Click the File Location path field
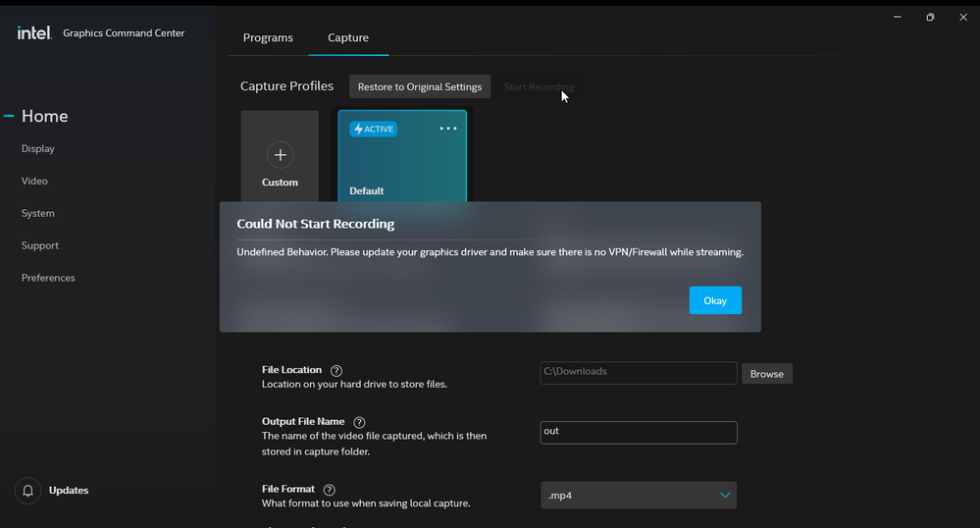The height and width of the screenshot is (528, 980). [638, 373]
